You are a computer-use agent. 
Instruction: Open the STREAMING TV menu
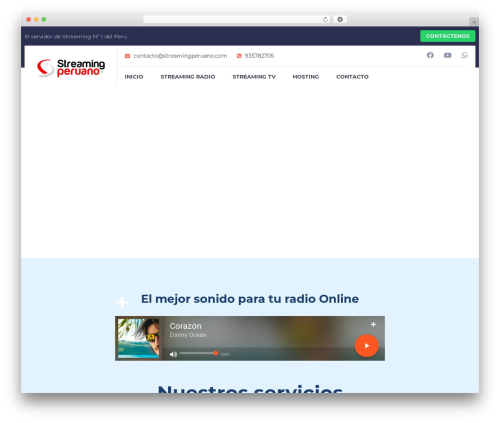[254, 77]
